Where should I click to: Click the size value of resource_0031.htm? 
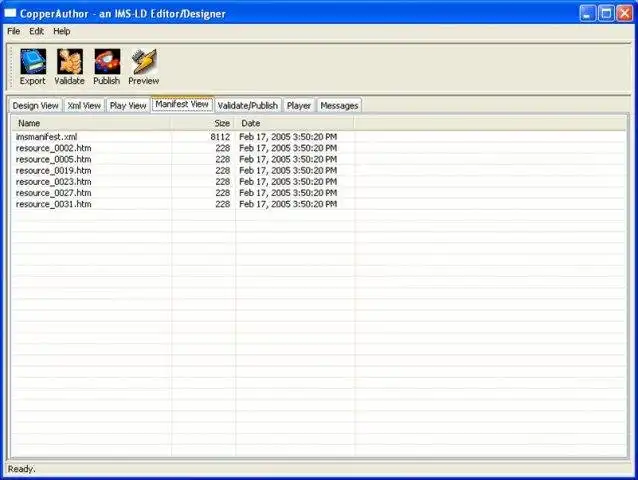click(x=223, y=204)
